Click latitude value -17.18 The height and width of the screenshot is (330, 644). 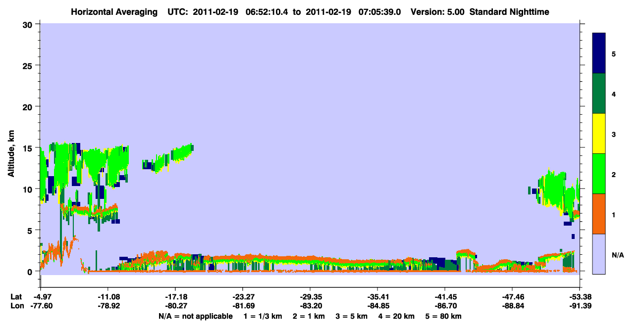tap(175, 297)
